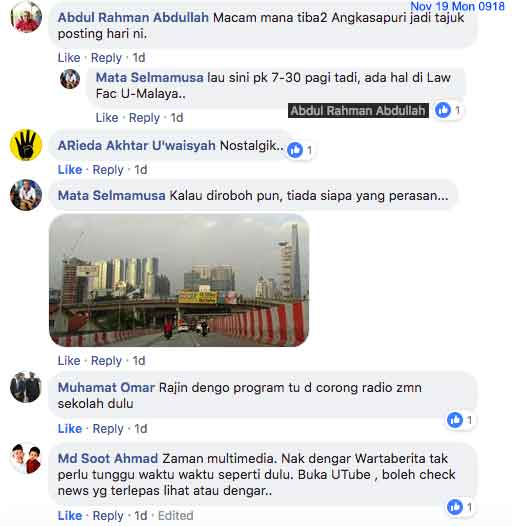Click Mata Selmamusa's small reply avatar
The width and height of the screenshot is (512, 526).
tap(70, 79)
